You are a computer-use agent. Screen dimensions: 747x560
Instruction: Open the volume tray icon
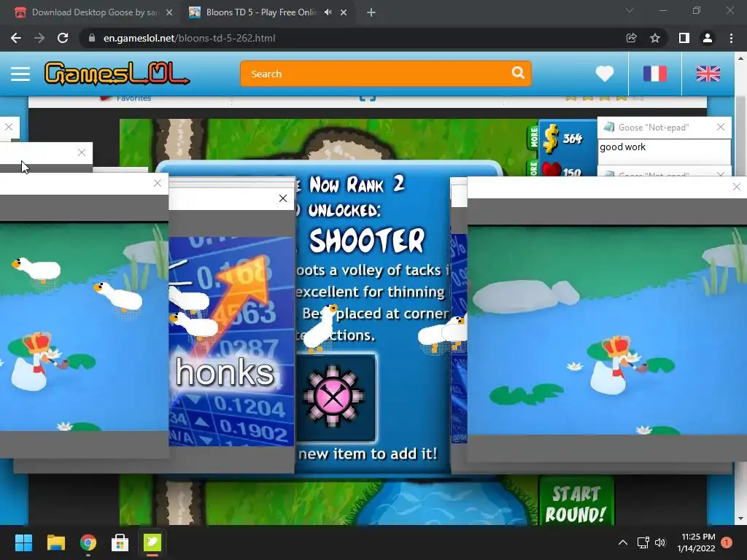pyautogui.click(x=660, y=542)
